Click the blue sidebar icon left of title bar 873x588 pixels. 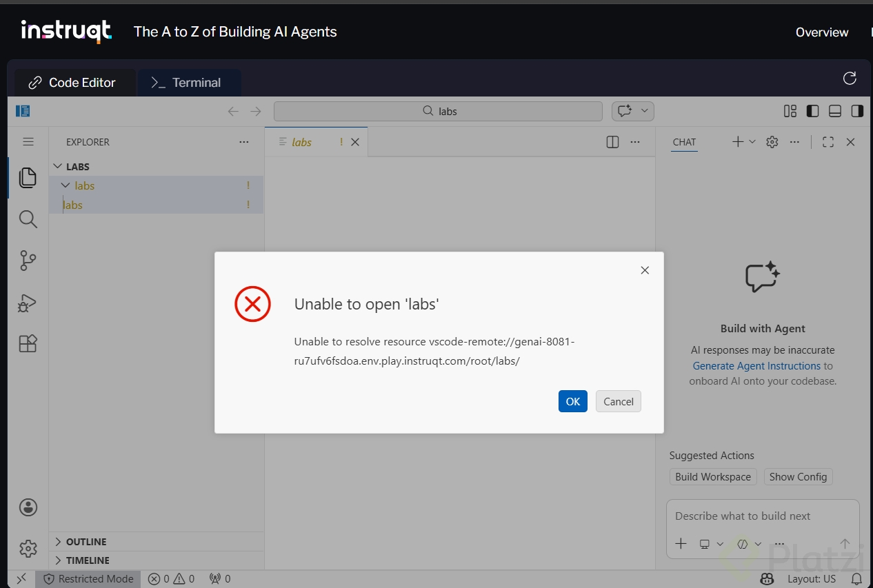23,111
